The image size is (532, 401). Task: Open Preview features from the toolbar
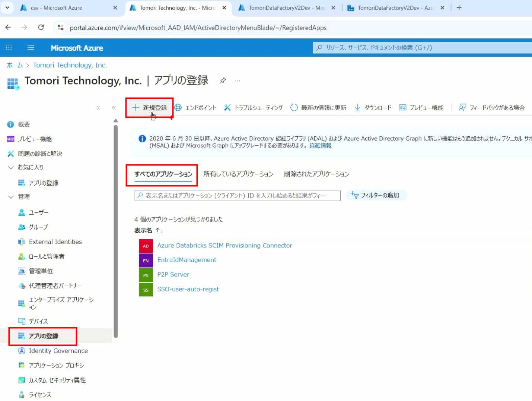[x=402, y=108]
